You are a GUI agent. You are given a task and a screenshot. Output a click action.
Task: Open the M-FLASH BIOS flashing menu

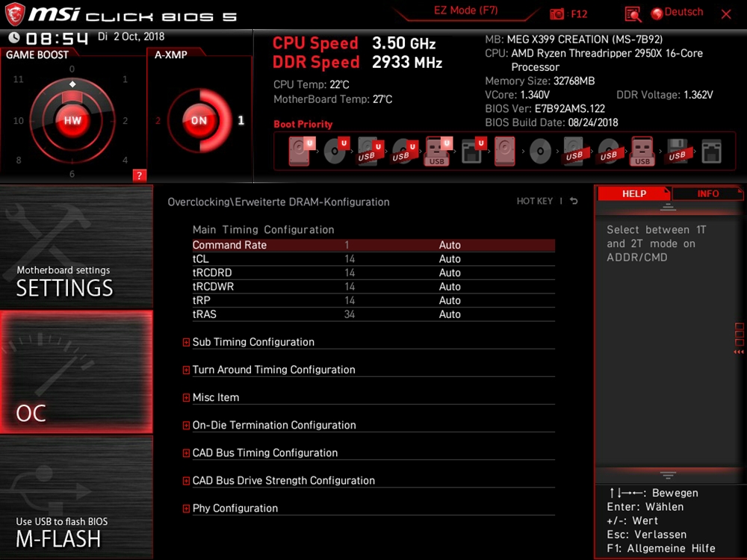pyautogui.click(x=76, y=497)
